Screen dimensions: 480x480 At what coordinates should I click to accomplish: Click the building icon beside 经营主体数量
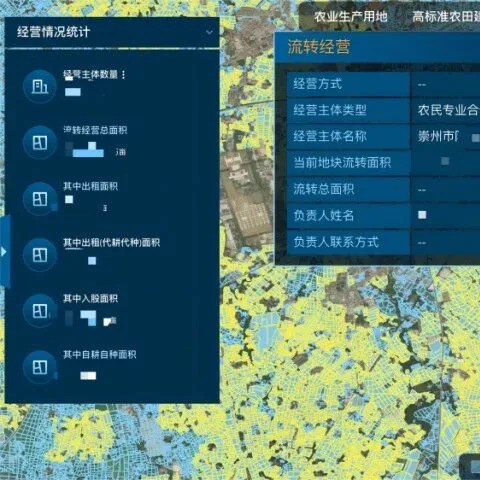[40, 86]
